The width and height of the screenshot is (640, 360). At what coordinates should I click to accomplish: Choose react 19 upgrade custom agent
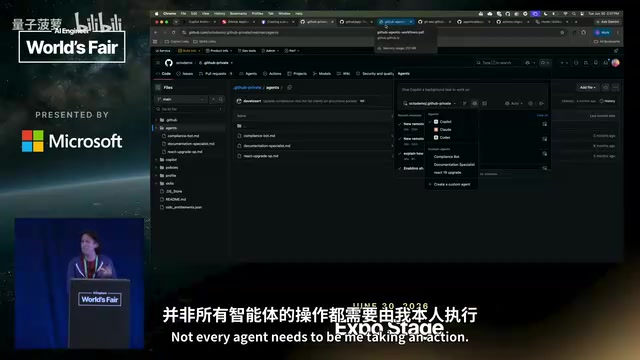447,173
